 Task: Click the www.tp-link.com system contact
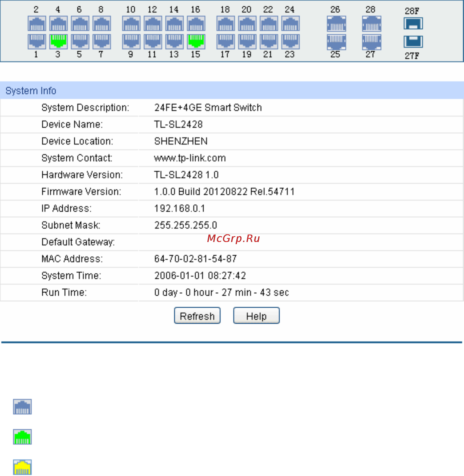click(x=190, y=158)
